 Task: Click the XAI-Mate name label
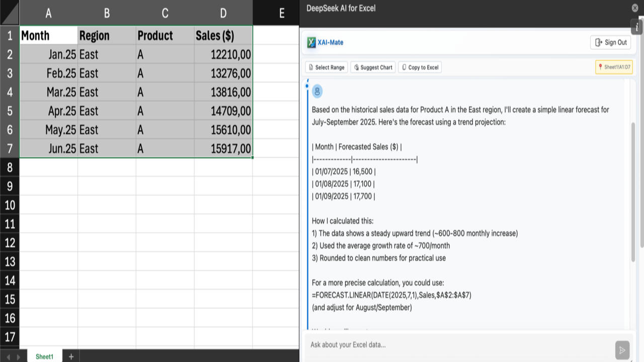tap(331, 43)
